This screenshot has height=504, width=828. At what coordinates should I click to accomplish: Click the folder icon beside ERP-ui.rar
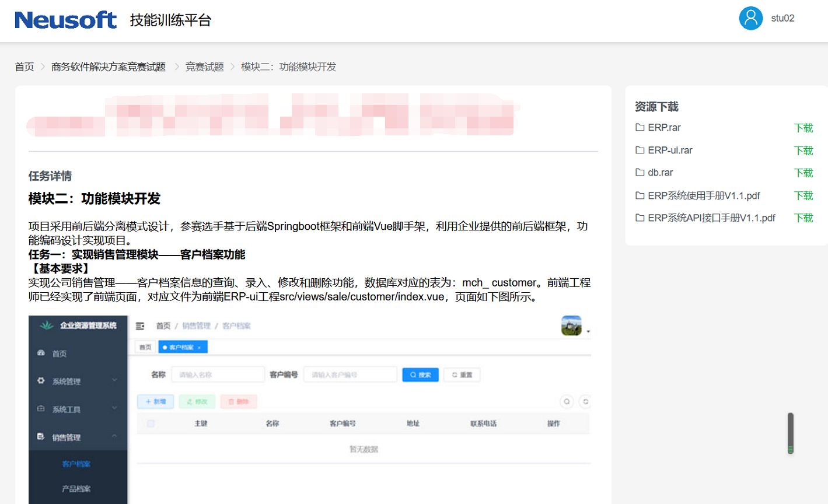pyautogui.click(x=640, y=150)
